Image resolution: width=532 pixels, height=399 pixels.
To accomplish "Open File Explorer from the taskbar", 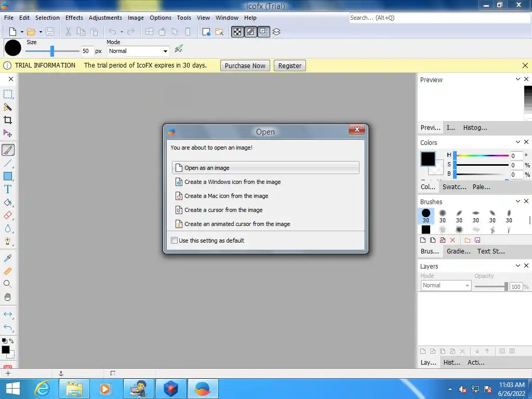I will (x=74, y=389).
